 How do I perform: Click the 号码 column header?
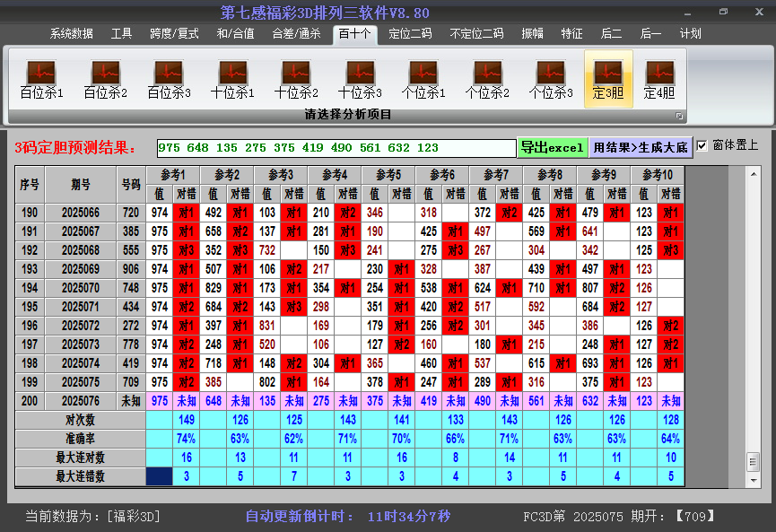coord(131,185)
